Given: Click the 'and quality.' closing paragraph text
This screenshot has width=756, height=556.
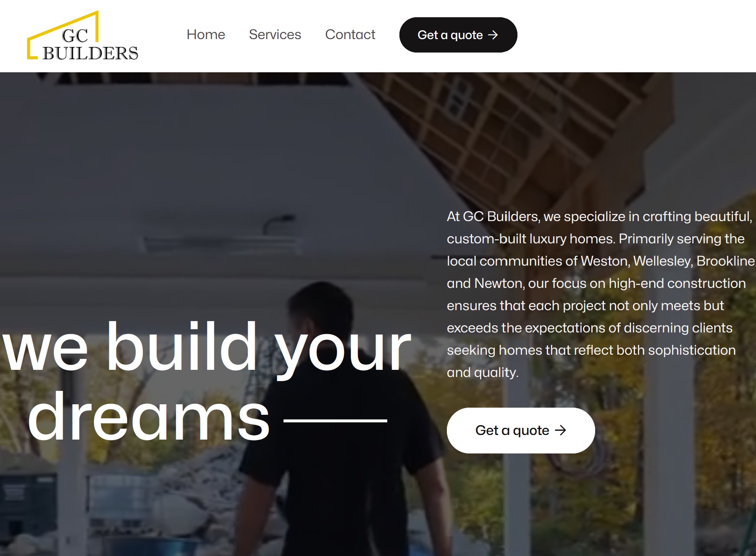Looking at the screenshot, I should coord(483,372).
